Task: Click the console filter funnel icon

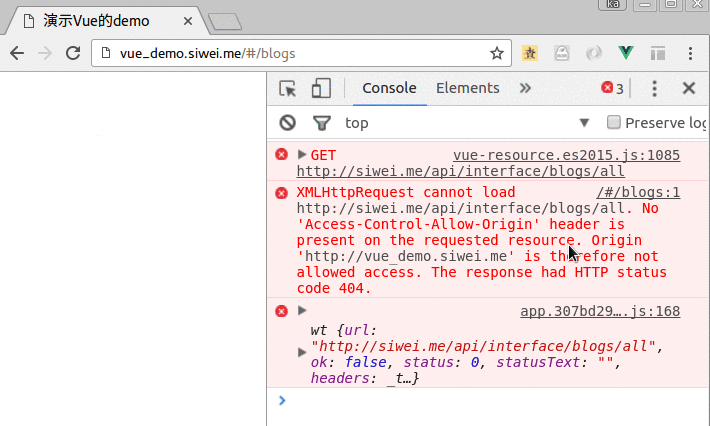Action: pos(321,123)
